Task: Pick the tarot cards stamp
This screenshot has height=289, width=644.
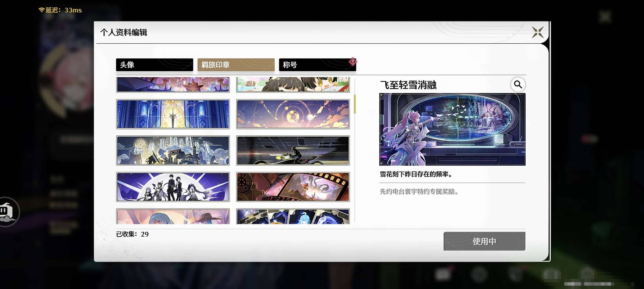Action: 293,216
